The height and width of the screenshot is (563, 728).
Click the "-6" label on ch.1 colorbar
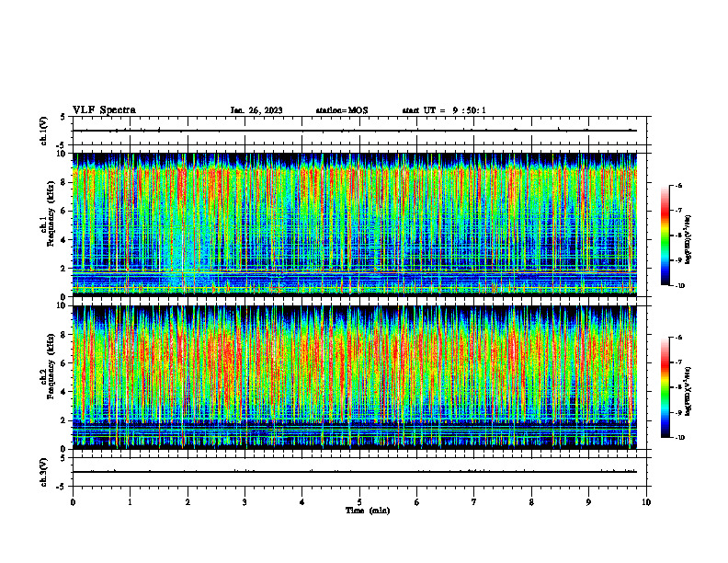(x=677, y=186)
